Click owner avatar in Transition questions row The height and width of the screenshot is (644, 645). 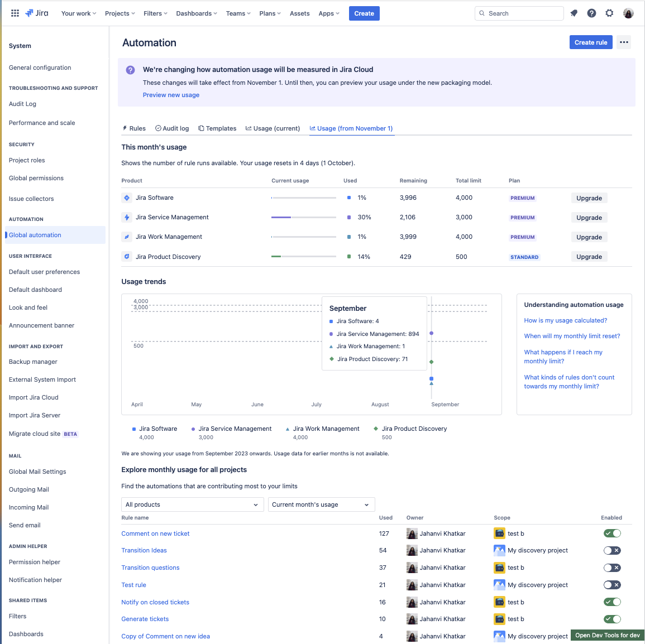tap(412, 568)
